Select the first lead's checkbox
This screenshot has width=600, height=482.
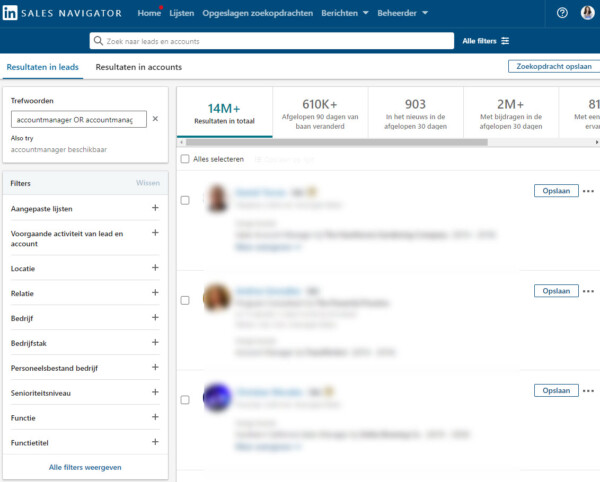click(x=185, y=200)
